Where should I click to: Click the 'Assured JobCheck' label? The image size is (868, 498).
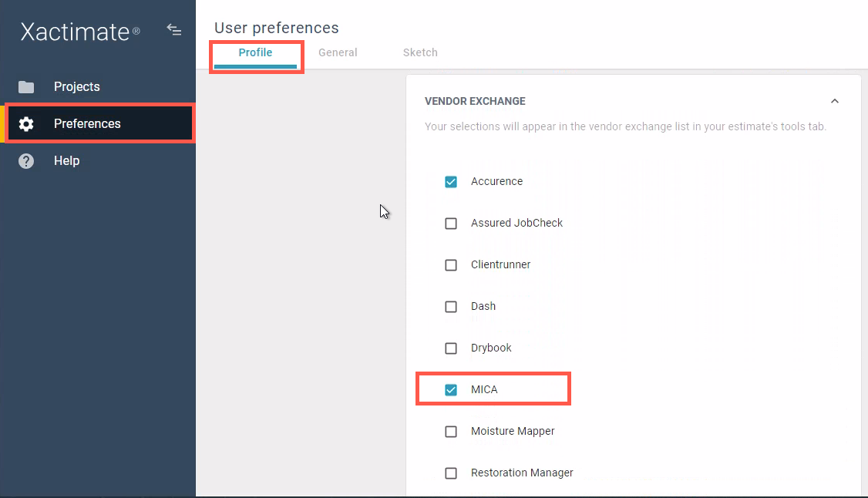coord(516,223)
